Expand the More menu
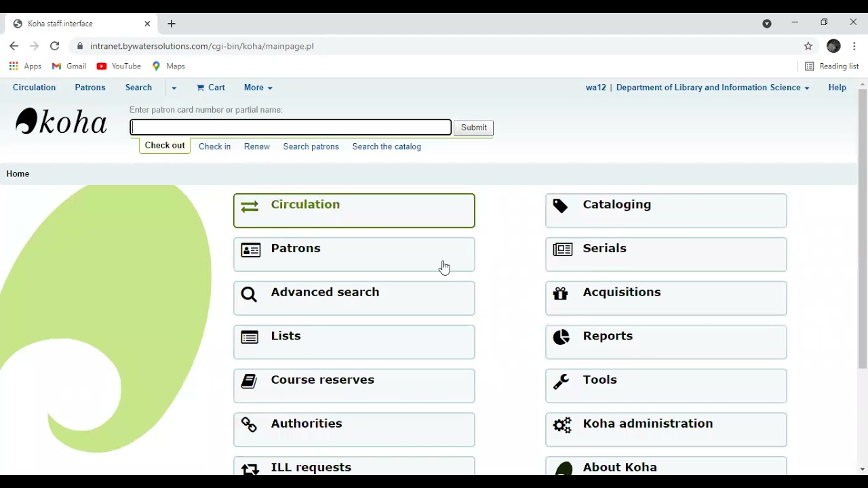Viewport: 868px width, 488px height. [x=258, y=87]
